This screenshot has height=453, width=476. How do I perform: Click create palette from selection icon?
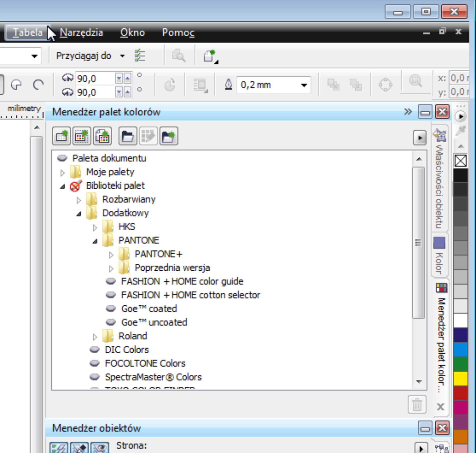tap(82, 136)
